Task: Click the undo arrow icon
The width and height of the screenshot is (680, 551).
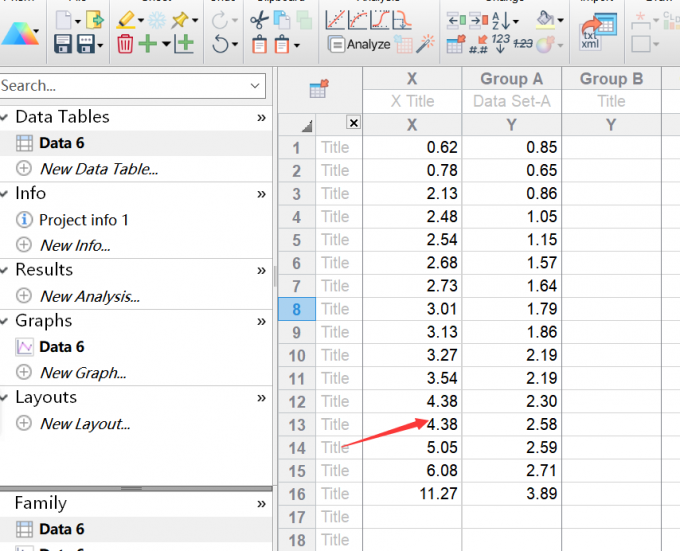Action: pyautogui.click(x=220, y=44)
